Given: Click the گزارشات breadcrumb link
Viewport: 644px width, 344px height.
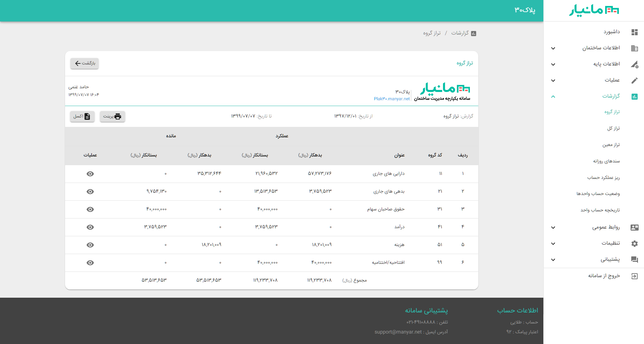Looking at the screenshot, I should point(460,33).
